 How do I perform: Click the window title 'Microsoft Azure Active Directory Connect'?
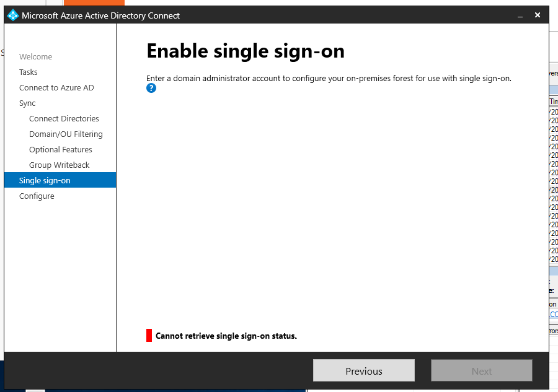click(x=100, y=15)
